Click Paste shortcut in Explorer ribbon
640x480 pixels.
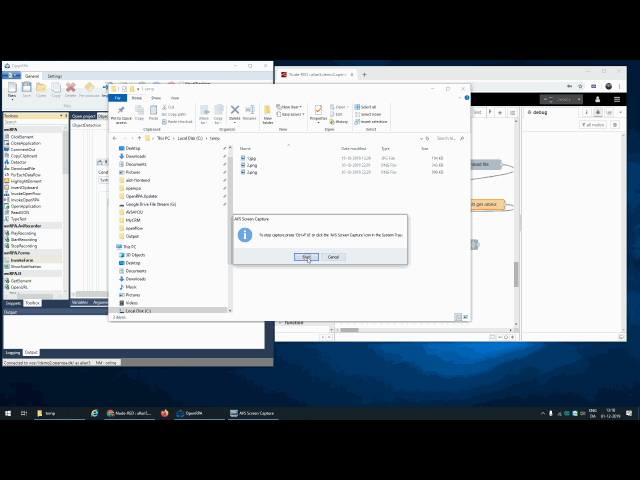tap(177, 122)
